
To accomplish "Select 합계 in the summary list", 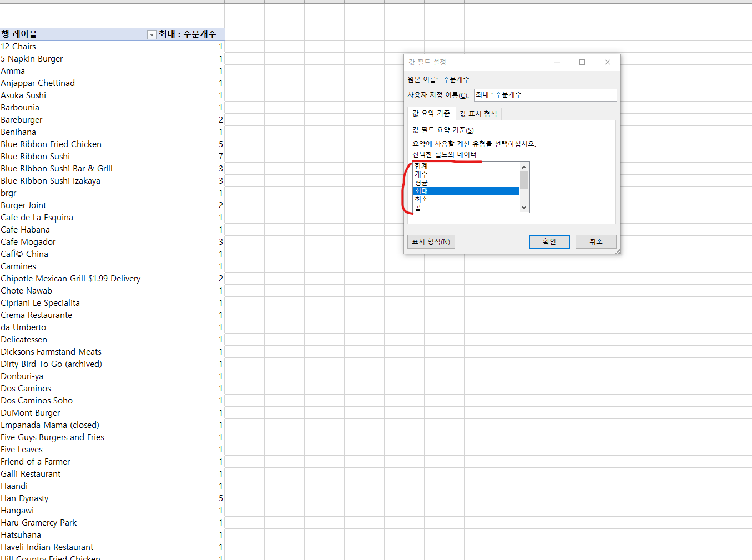I will pyautogui.click(x=466, y=166).
